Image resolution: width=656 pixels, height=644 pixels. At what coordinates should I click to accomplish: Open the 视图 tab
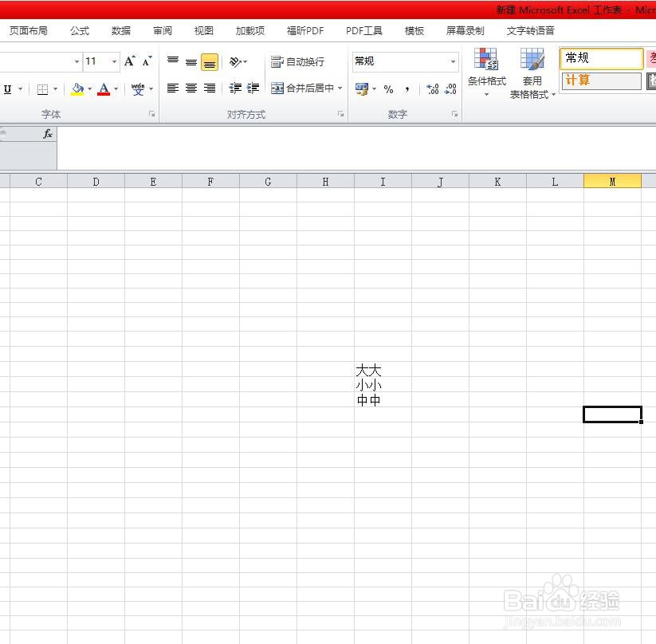(x=204, y=30)
